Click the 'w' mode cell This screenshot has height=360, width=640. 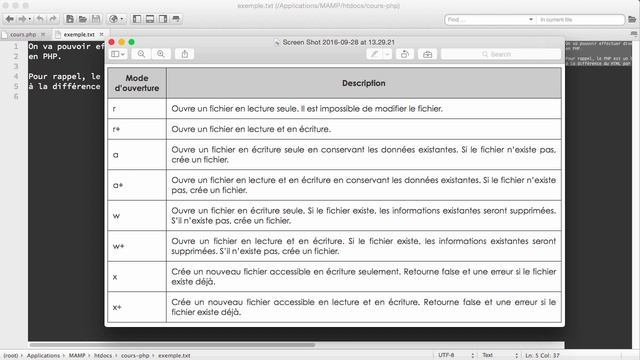(137, 216)
